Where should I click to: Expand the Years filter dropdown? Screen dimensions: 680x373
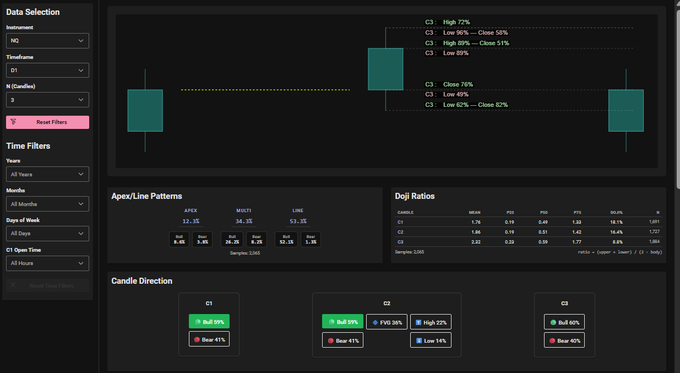pyautogui.click(x=47, y=174)
